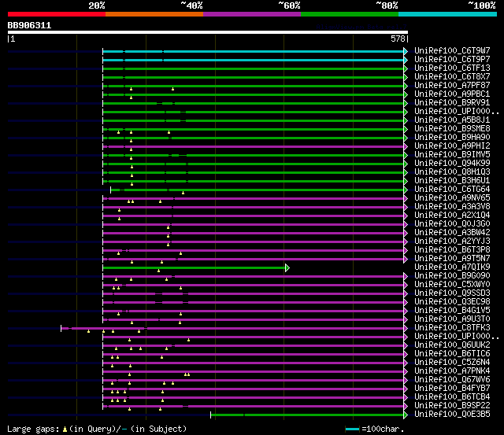Click the cyan 100char scale bar in the legend
The image size is (504, 435).
(352, 429)
